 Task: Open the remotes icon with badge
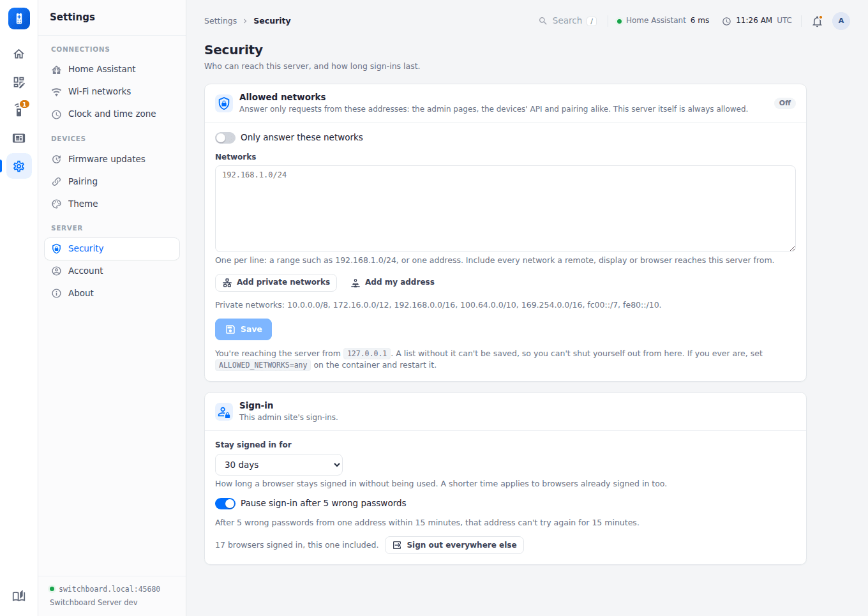point(19,110)
